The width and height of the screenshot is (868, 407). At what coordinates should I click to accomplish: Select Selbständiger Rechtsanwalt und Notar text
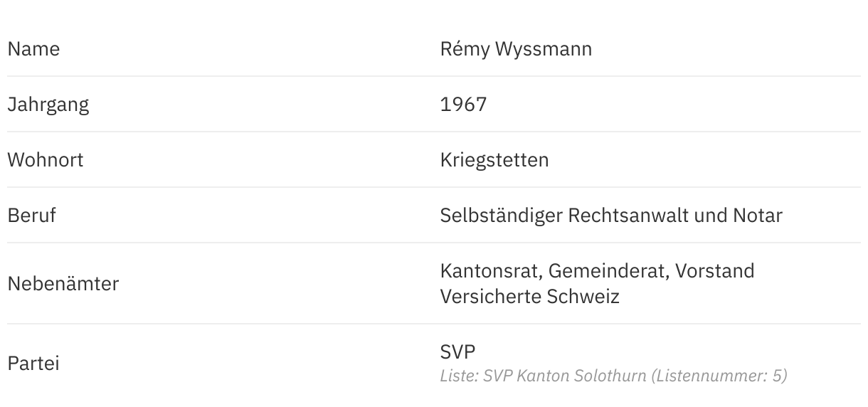click(x=611, y=216)
